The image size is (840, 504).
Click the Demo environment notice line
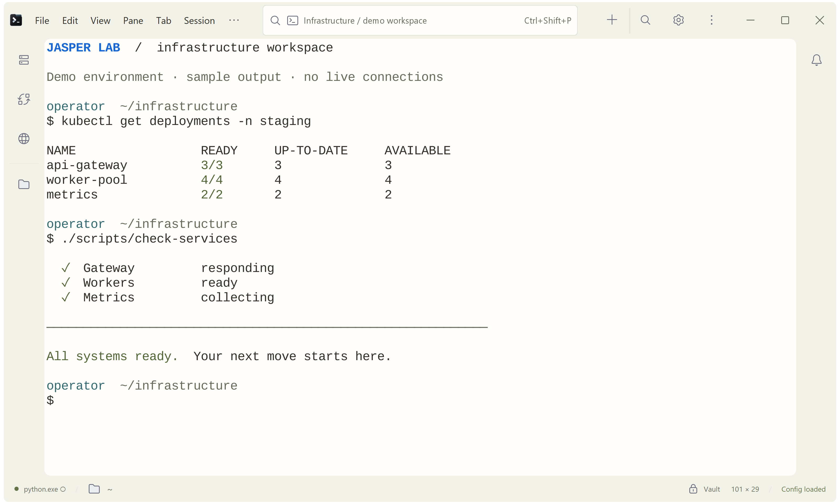(x=244, y=77)
